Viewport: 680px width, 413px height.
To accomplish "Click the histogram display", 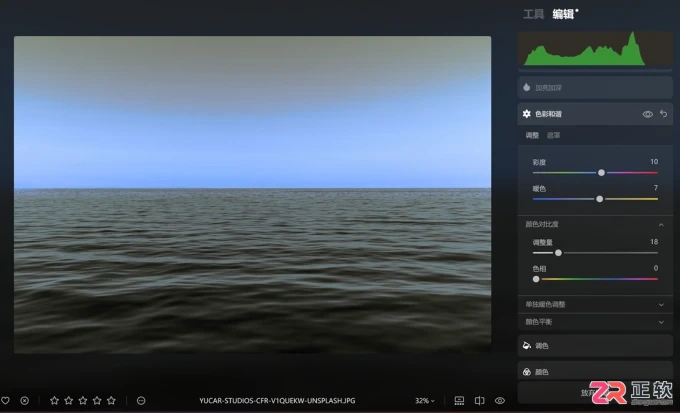I will tap(595, 49).
